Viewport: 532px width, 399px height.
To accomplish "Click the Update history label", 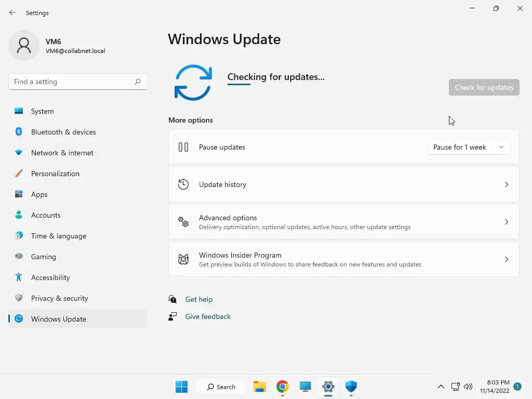I will pyautogui.click(x=222, y=184).
